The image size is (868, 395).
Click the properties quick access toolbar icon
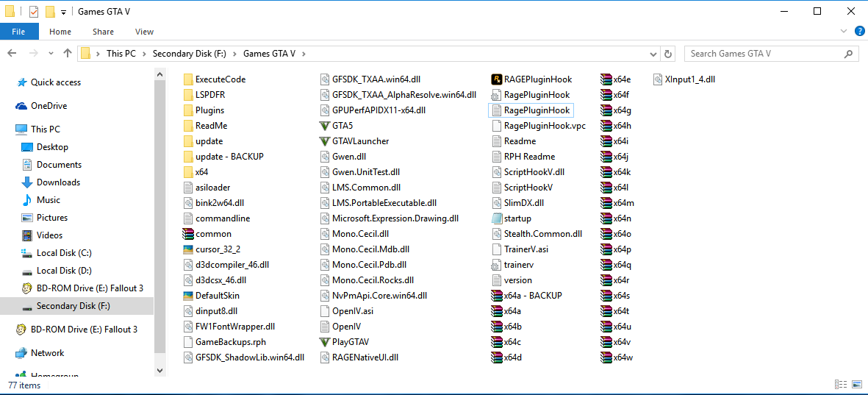[34, 12]
